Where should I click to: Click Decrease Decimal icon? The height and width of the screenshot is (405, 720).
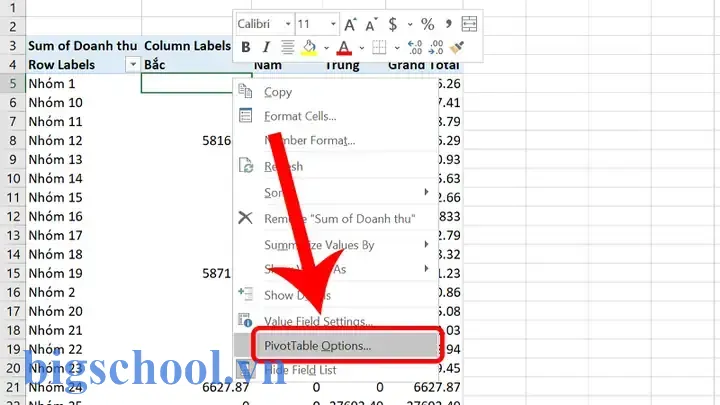coord(435,47)
